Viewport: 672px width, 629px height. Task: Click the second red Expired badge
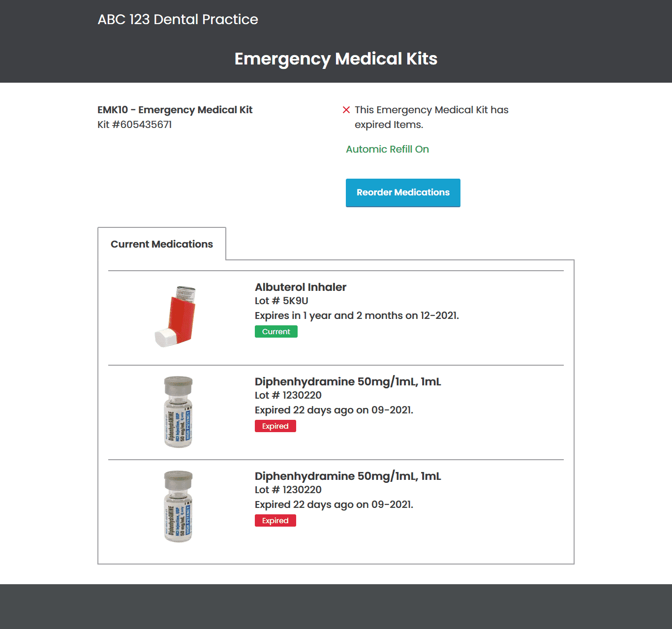tap(275, 521)
